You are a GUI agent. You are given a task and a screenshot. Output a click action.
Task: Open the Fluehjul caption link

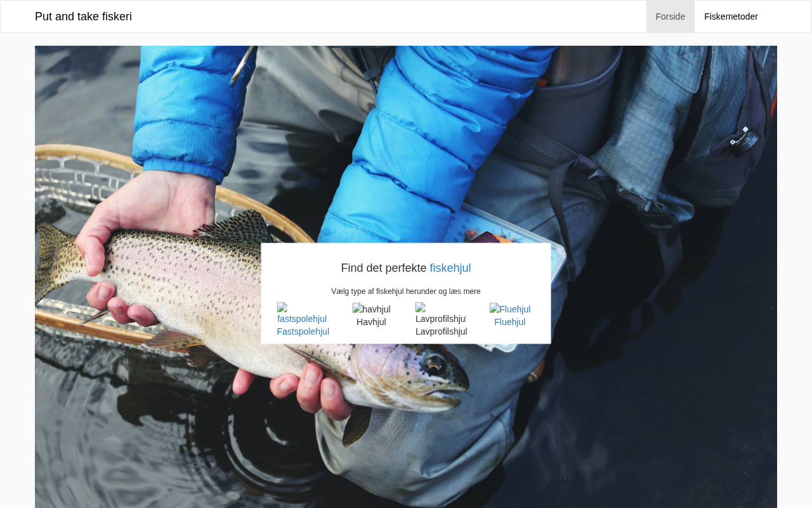pos(510,322)
